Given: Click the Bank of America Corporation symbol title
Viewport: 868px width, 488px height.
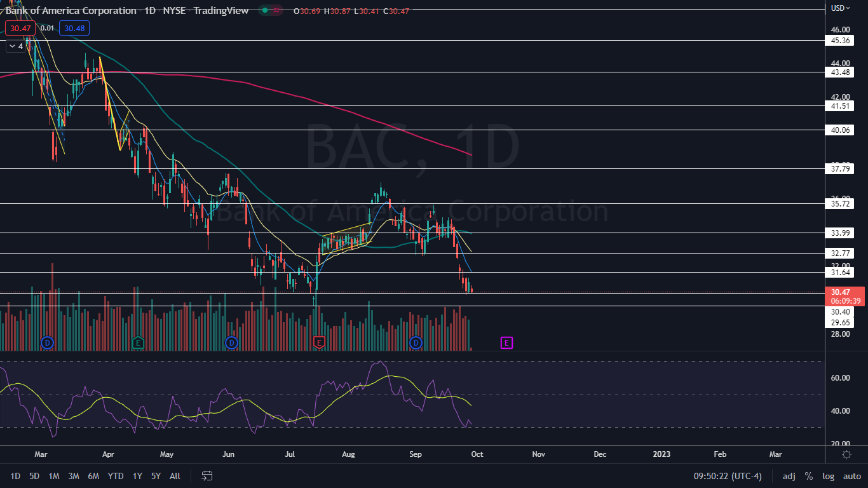Looking at the screenshot, I should (70, 11).
